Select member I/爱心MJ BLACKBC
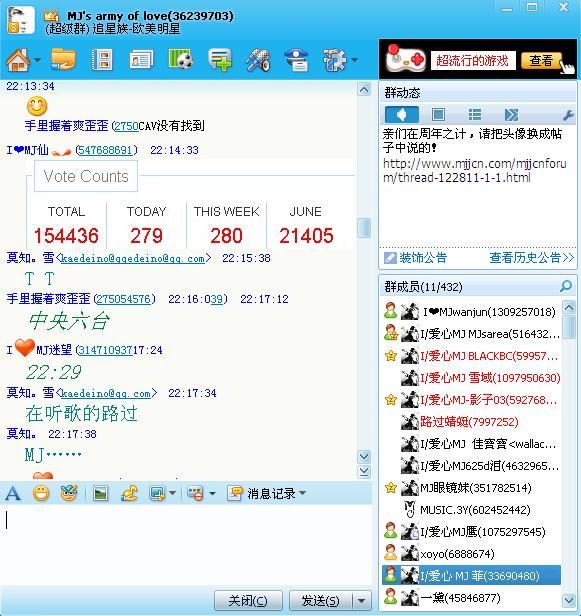Viewport: 581px width, 616px height. [x=471, y=356]
